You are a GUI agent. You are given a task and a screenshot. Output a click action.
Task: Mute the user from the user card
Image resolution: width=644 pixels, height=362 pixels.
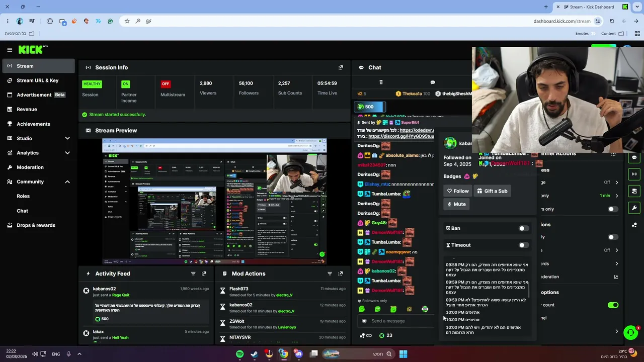[x=456, y=204]
